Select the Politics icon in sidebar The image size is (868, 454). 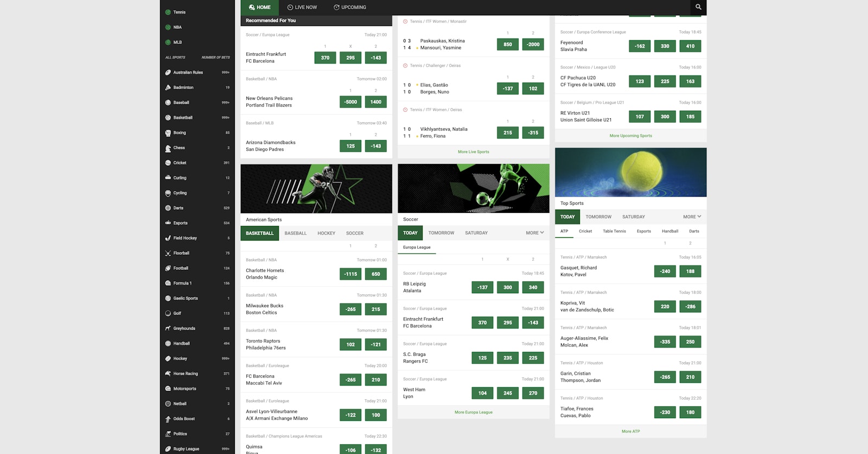point(168,434)
